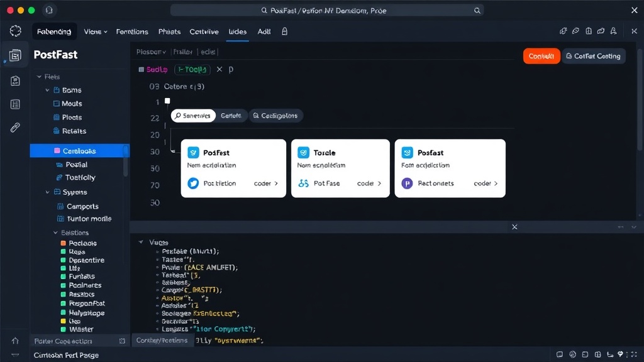Viewport: 644px width, 362px height.
Task: Close the X next to the I-Toolg tag
Action: pyautogui.click(x=219, y=69)
